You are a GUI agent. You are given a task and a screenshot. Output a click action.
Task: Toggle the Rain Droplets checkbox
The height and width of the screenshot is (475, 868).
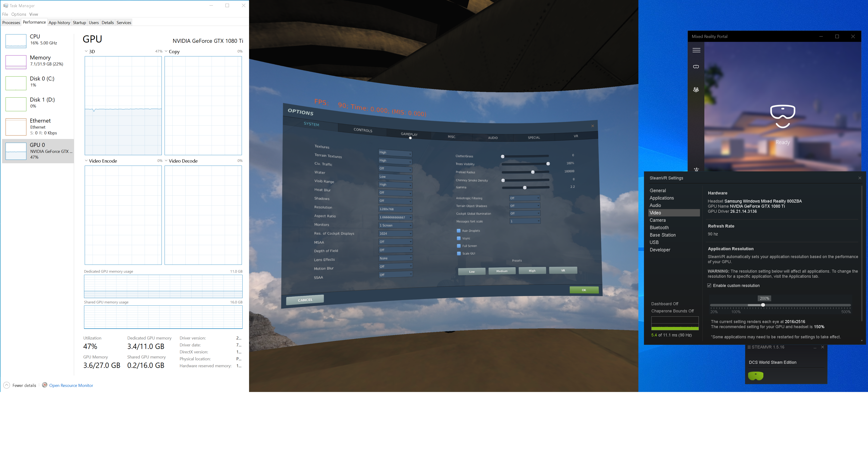pyautogui.click(x=459, y=231)
